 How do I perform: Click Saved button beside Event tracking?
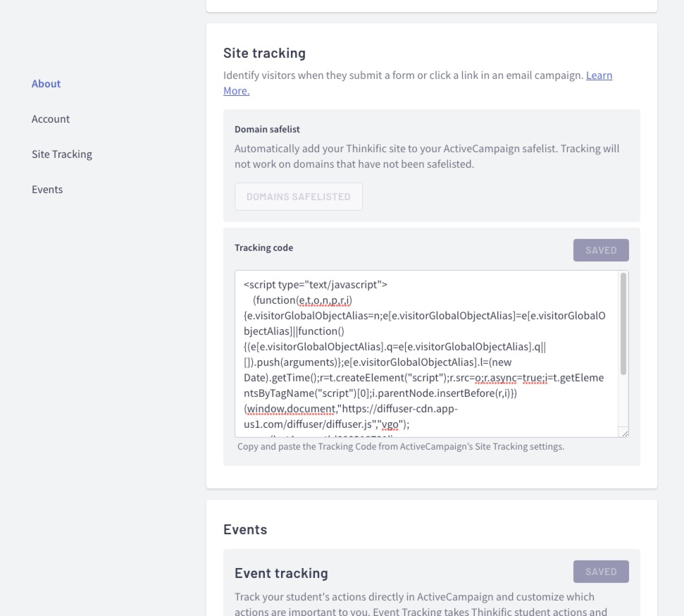coord(601,572)
